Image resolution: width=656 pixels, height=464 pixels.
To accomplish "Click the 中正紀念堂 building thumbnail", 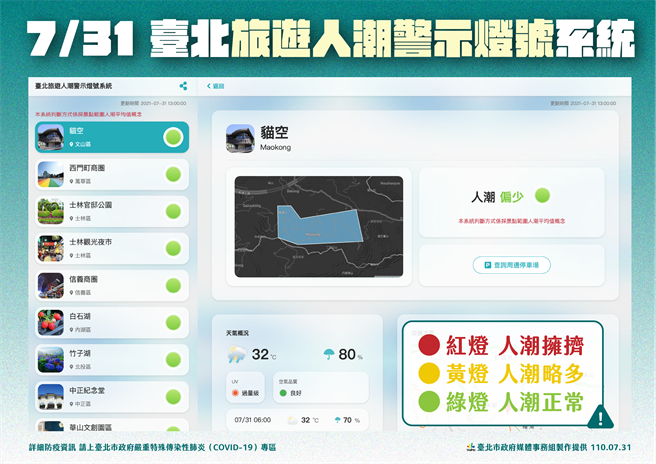I will click(x=51, y=397).
